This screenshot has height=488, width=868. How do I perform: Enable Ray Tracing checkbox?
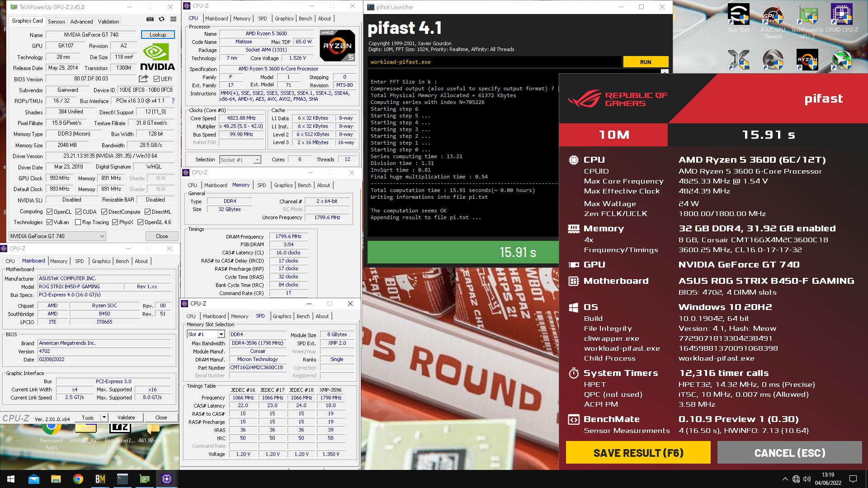pyautogui.click(x=78, y=222)
